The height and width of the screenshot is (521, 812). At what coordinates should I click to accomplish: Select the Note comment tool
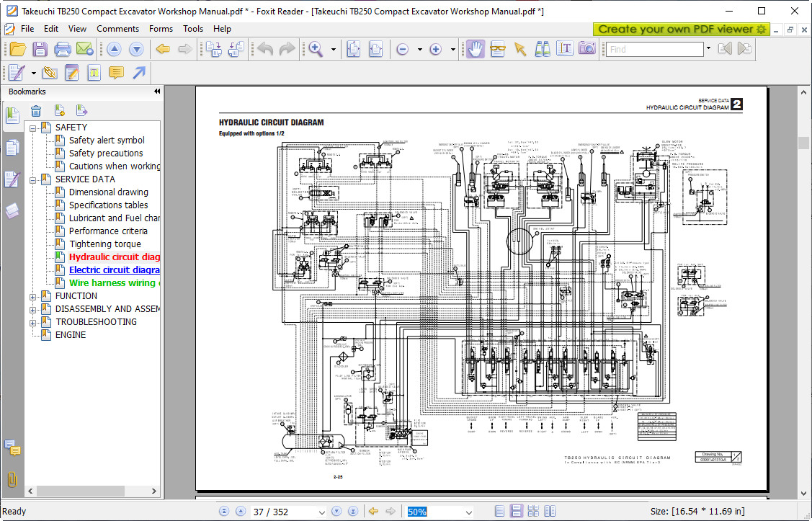click(116, 73)
